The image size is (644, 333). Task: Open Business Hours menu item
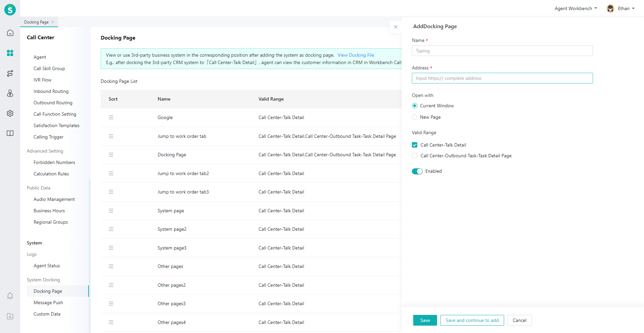click(49, 211)
